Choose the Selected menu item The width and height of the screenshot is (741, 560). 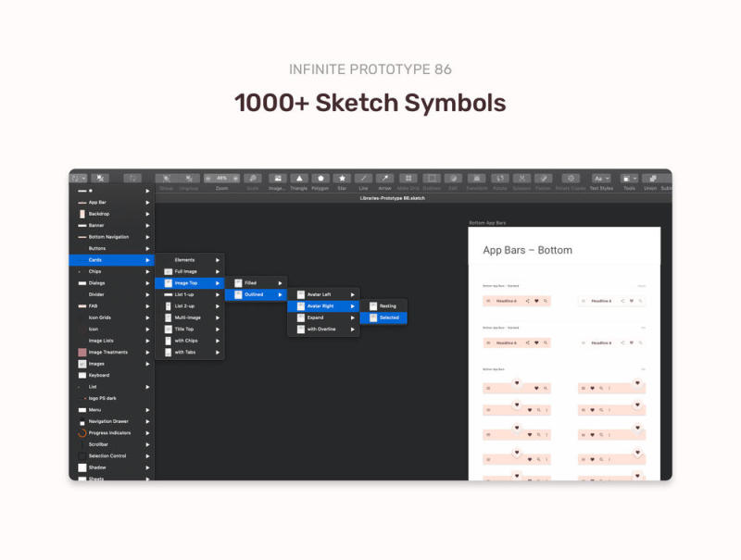click(x=388, y=317)
